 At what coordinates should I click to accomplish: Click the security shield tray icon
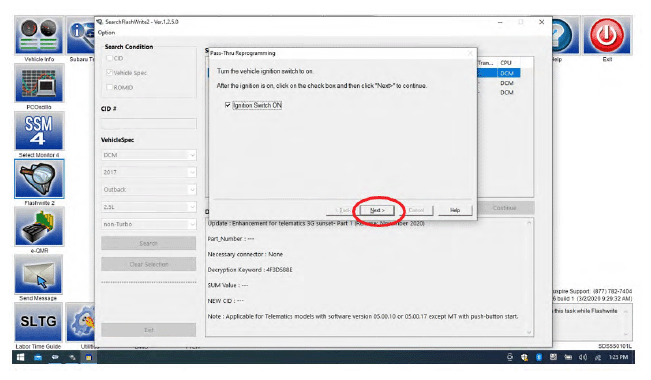(x=524, y=357)
